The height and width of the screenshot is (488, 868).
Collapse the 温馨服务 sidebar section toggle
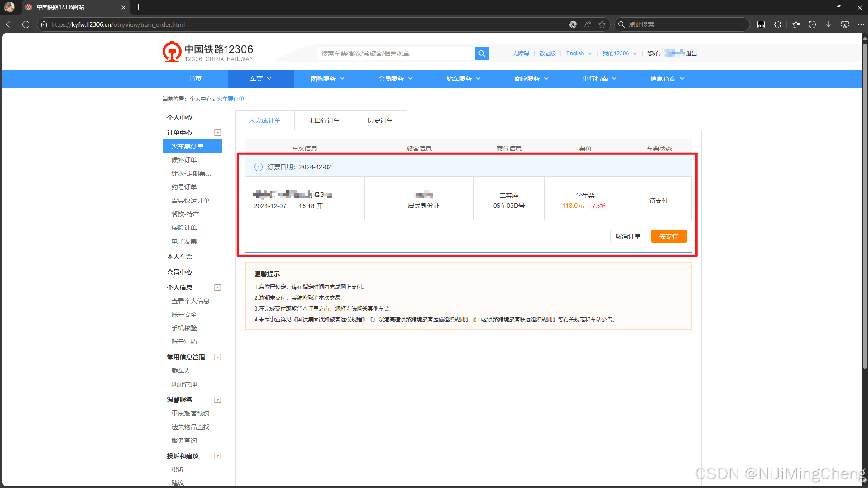217,399
